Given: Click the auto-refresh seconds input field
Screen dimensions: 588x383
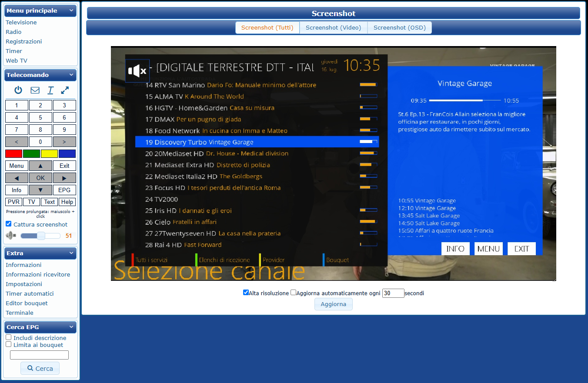Looking at the screenshot, I should [393, 293].
